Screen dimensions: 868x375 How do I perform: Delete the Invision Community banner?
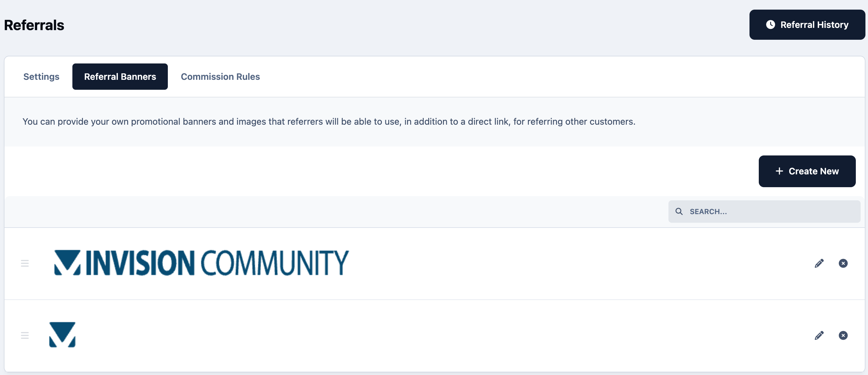click(843, 263)
